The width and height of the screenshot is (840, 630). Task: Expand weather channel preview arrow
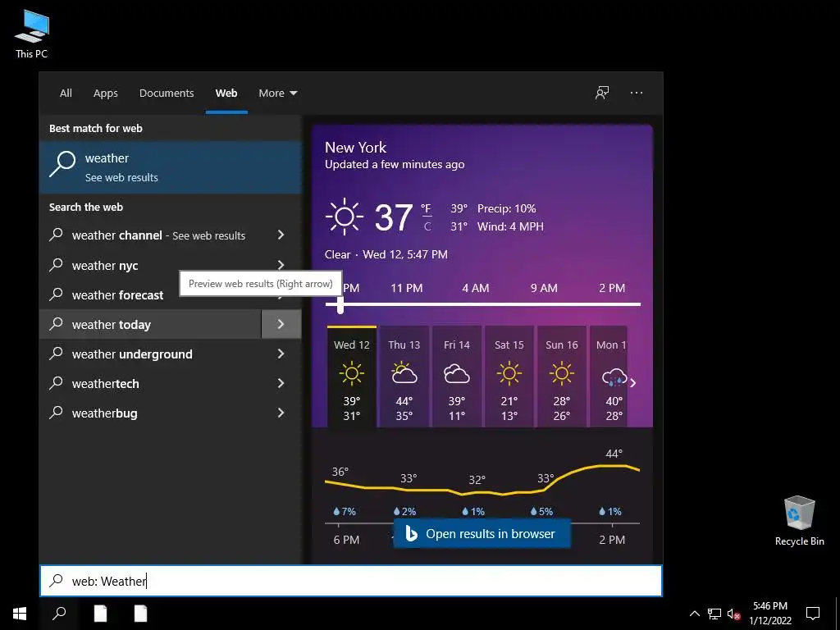(281, 235)
